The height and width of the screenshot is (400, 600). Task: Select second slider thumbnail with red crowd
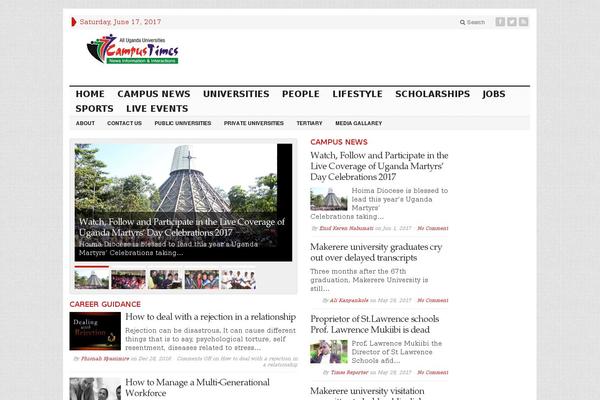coord(129,279)
